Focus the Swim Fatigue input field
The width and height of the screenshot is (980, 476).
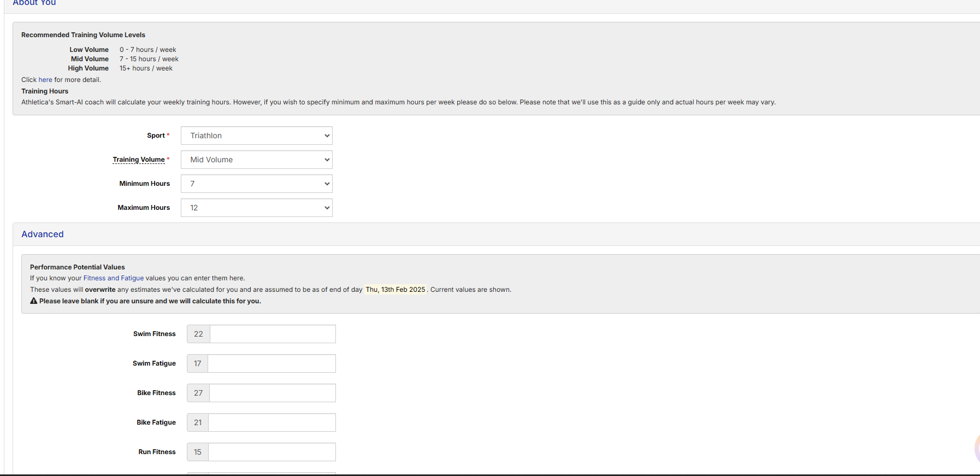tap(271, 363)
